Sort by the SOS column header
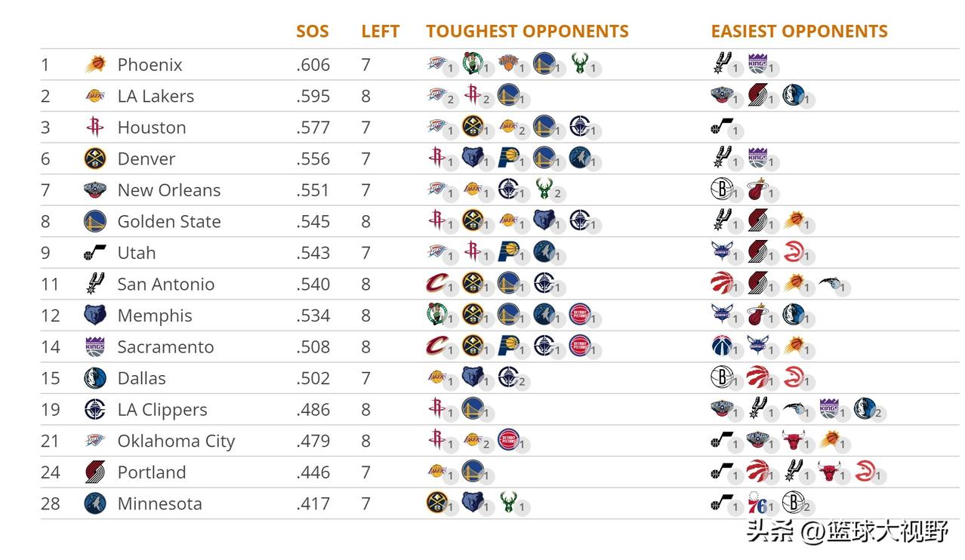The height and width of the screenshot is (560, 965). click(x=313, y=31)
